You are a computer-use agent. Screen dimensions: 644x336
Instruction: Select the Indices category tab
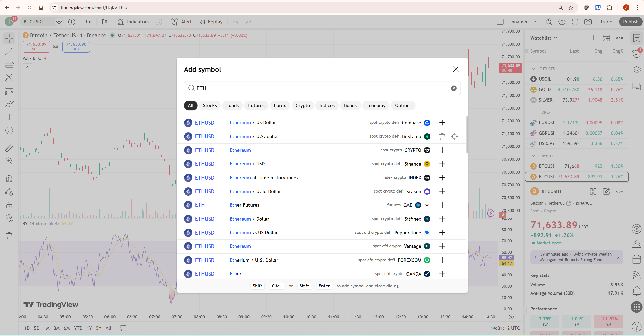pyautogui.click(x=327, y=105)
